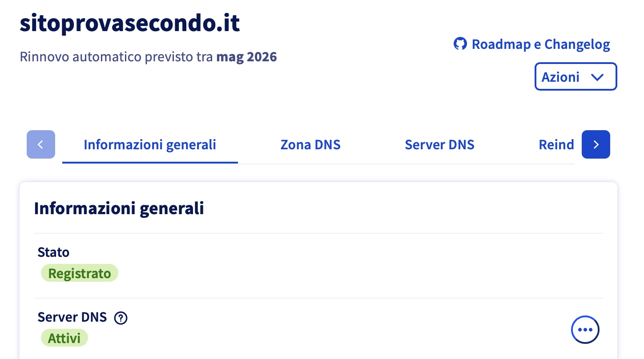Open the Azioni dropdown menu
The image size is (644, 359).
point(576,77)
